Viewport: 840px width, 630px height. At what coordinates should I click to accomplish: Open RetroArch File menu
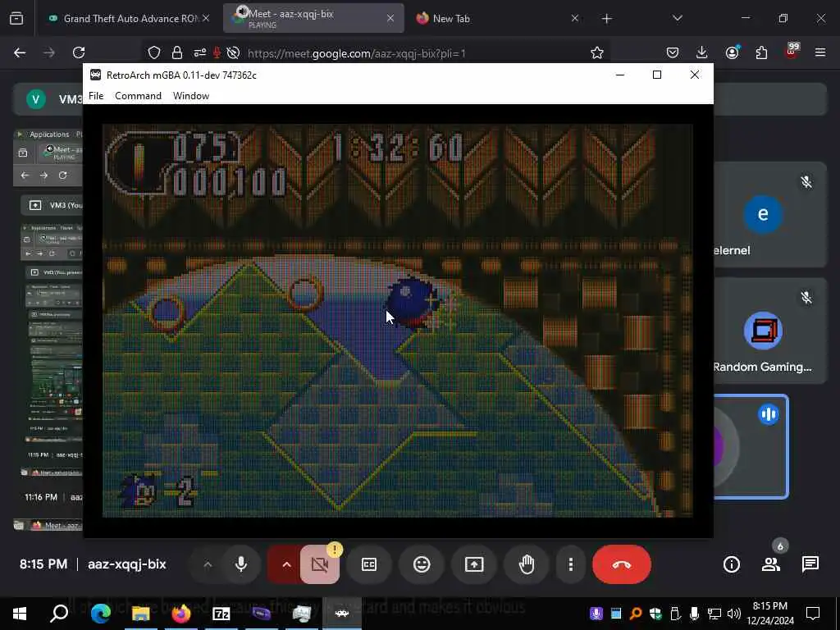(96, 96)
